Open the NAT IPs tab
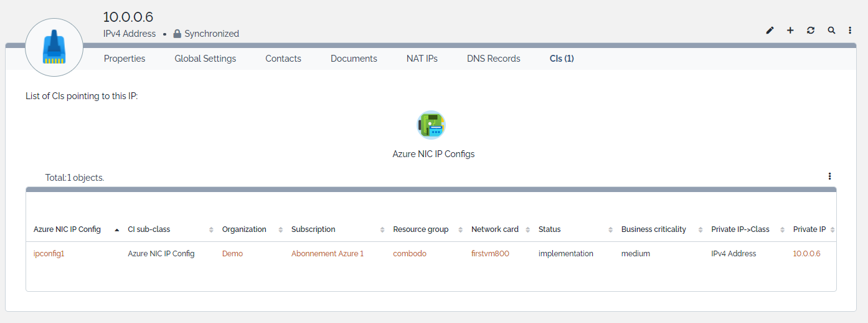 click(x=422, y=59)
